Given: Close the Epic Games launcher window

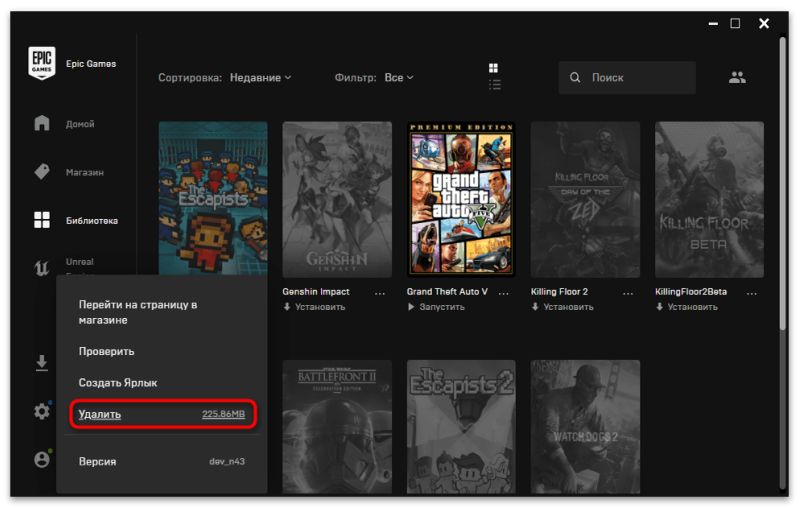Looking at the screenshot, I should tap(764, 23).
